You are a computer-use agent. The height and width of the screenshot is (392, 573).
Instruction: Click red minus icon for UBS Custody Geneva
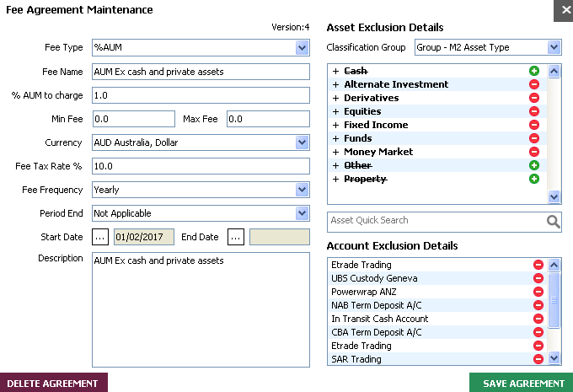pos(538,278)
